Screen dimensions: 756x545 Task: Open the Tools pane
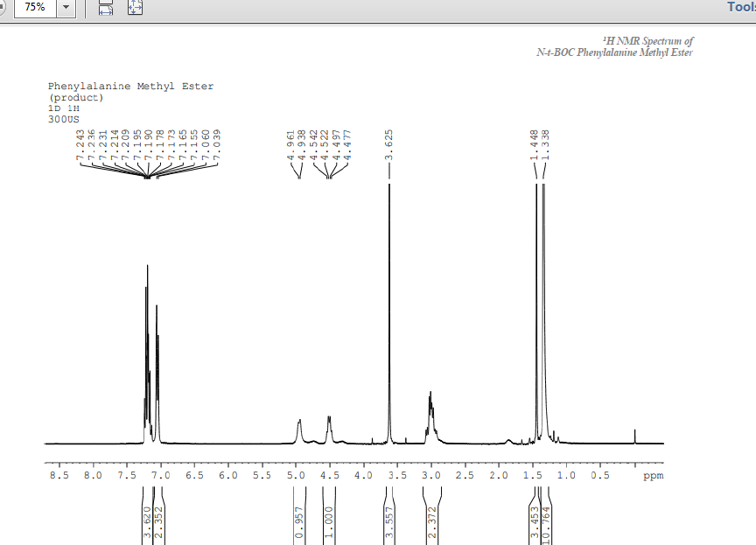tap(739, 7)
